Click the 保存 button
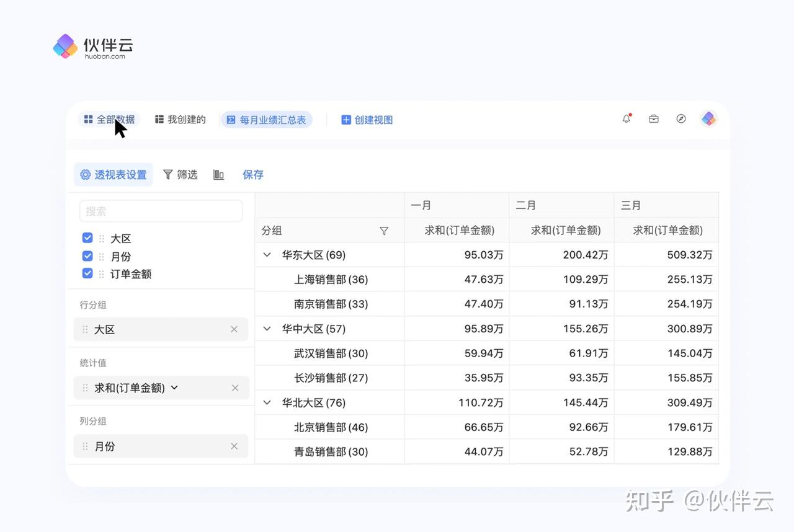Viewport: 794px width, 532px height. [253, 175]
